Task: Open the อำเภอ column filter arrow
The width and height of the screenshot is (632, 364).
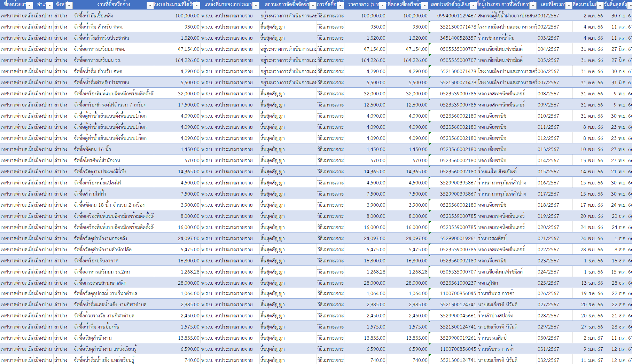Action: [50, 5]
